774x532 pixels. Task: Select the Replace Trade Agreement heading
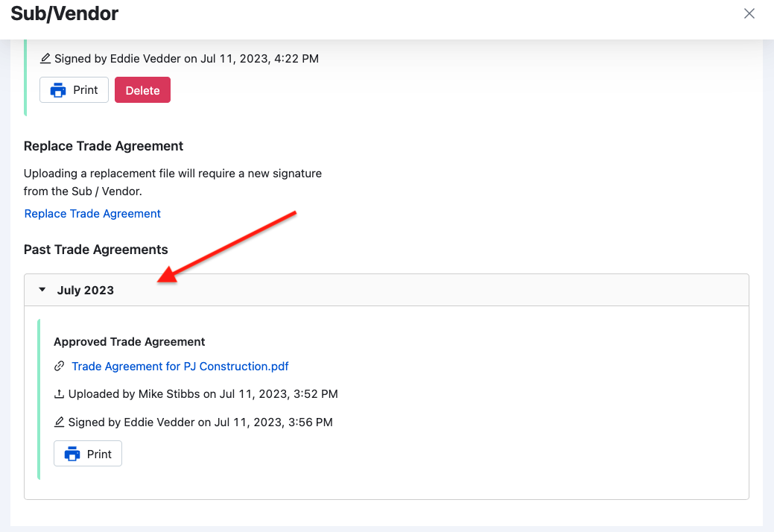(103, 146)
